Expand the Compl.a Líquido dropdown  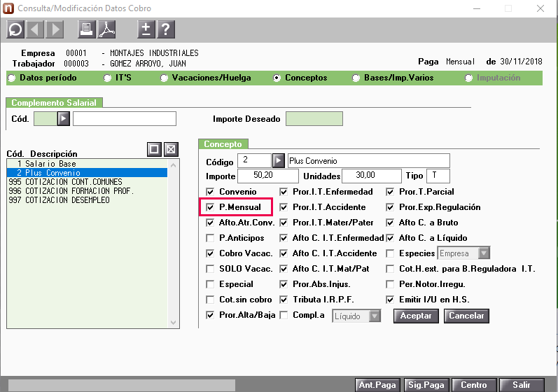point(375,316)
